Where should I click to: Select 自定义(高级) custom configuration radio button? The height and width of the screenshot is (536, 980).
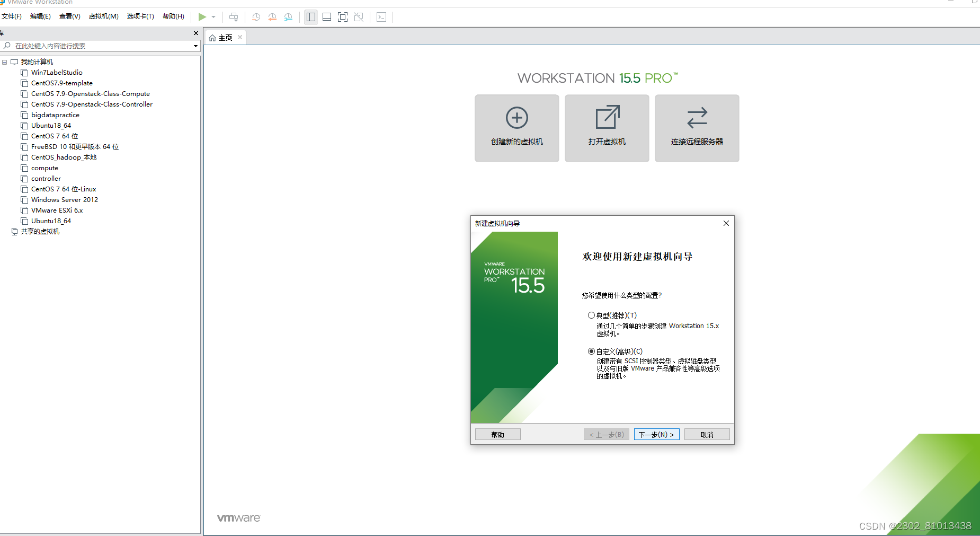[x=591, y=351]
